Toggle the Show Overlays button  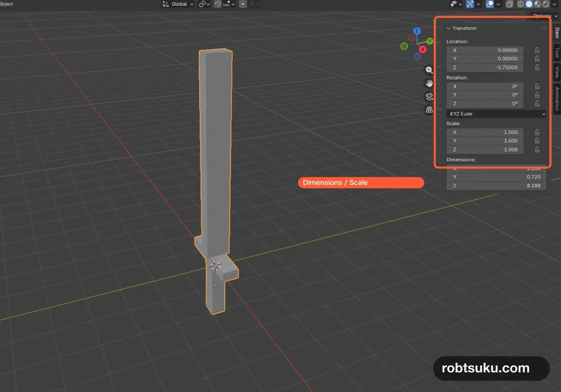click(x=490, y=4)
